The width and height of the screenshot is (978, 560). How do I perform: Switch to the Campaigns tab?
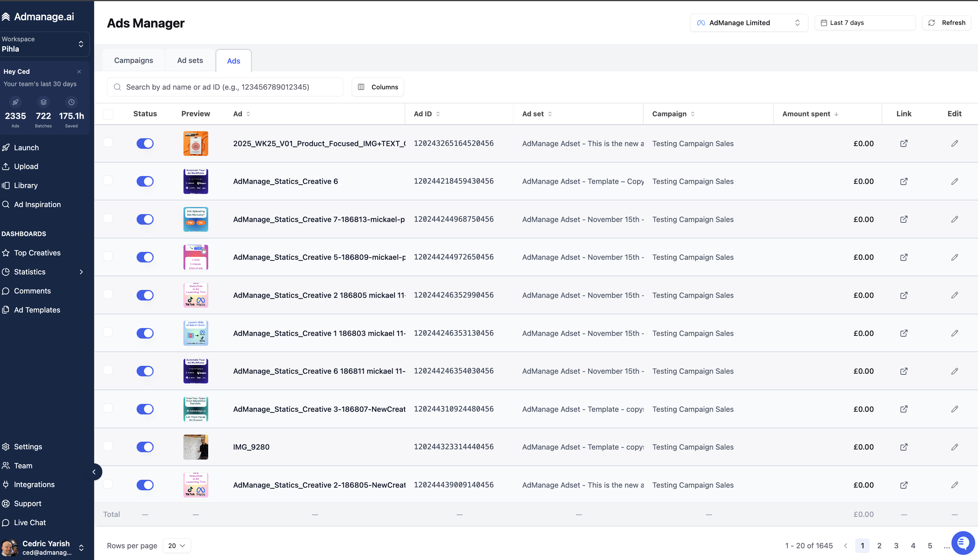(133, 60)
